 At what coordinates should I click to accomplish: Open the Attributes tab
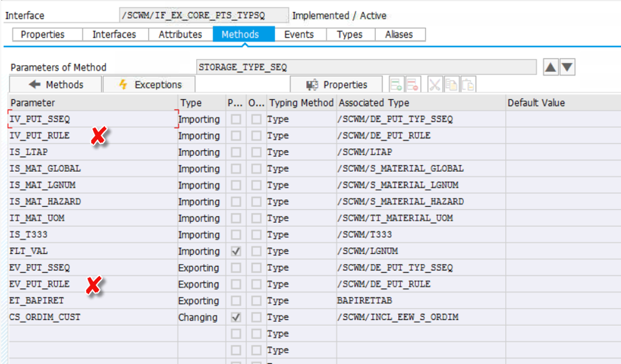coord(180,34)
